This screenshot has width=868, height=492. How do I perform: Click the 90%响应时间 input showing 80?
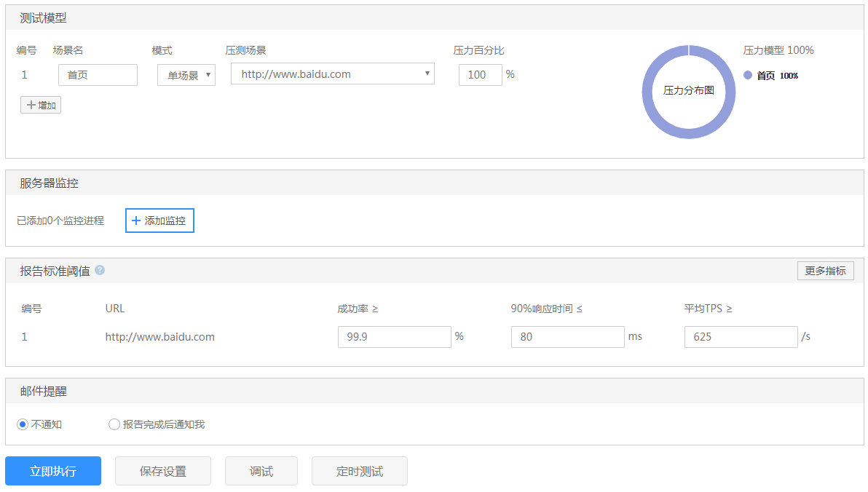(568, 337)
